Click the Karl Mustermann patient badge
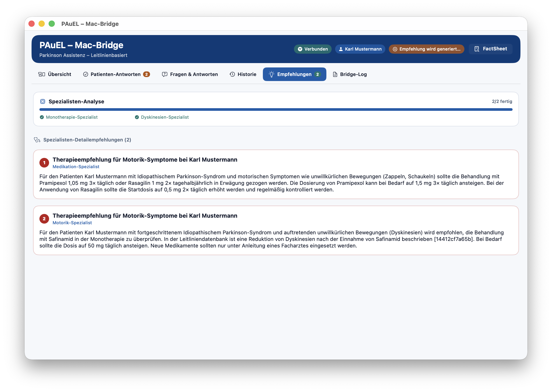The image size is (552, 392). (x=360, y=49)
